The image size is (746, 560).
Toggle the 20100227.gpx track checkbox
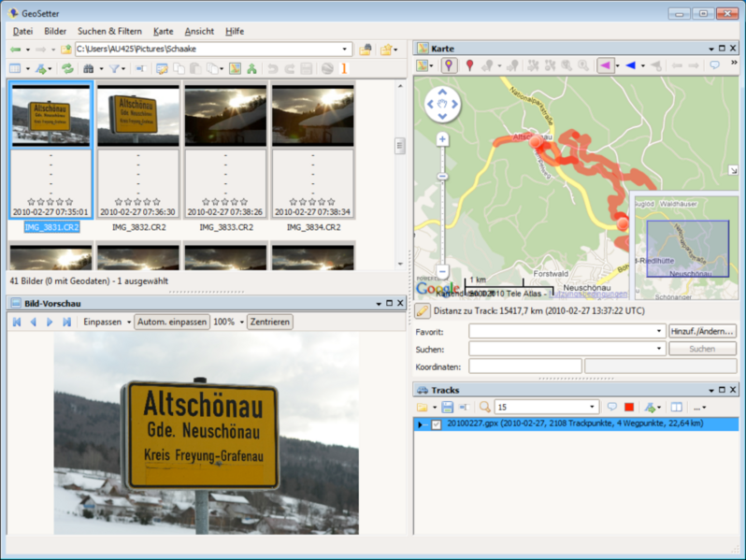click(436, 424)
